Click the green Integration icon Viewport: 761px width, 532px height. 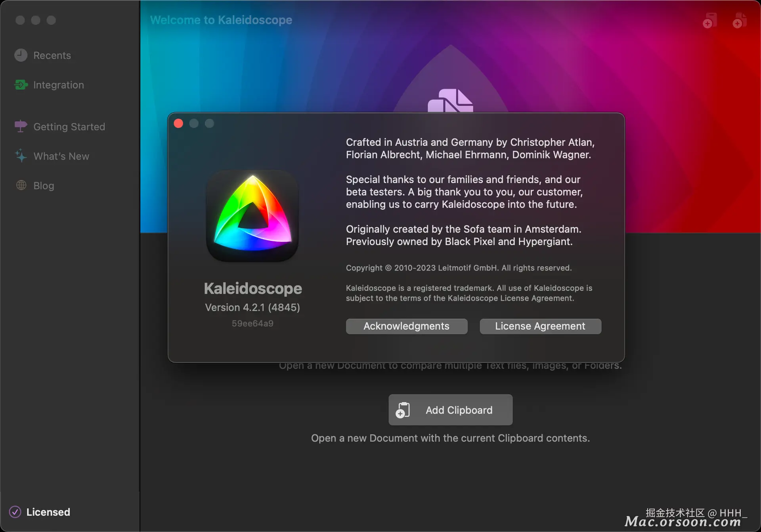[21, 85]
